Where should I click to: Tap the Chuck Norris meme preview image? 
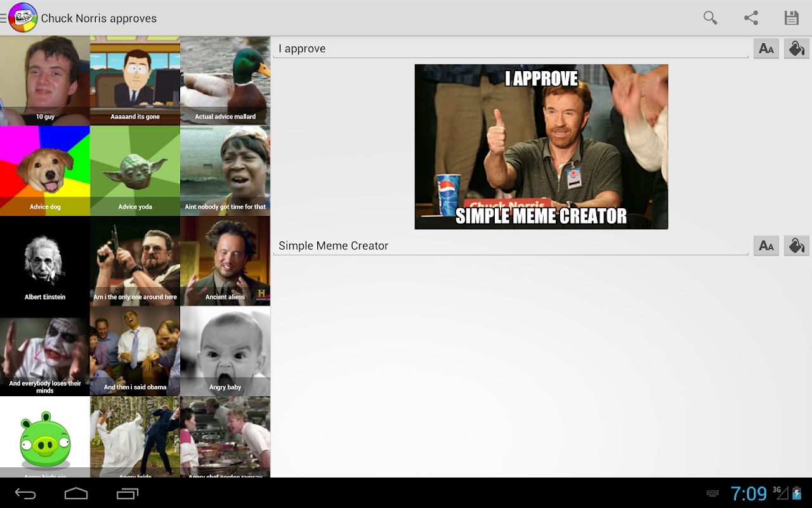[541, 147]
